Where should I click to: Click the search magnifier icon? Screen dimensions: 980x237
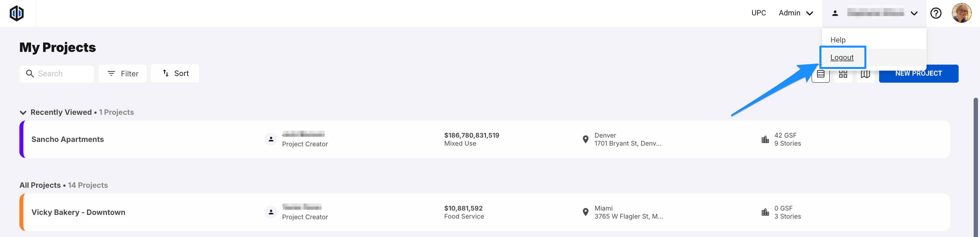(30, 74)
